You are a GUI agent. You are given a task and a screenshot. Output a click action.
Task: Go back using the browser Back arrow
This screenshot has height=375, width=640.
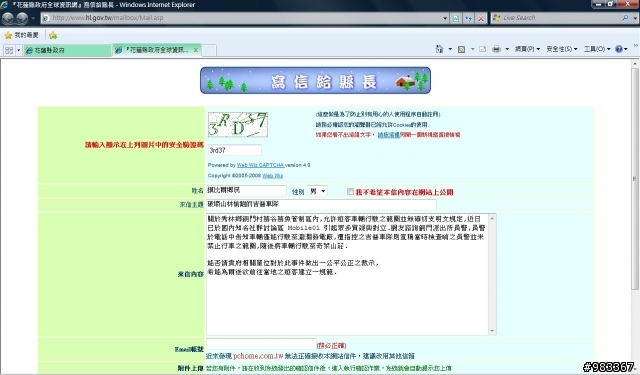pos(8,18)
